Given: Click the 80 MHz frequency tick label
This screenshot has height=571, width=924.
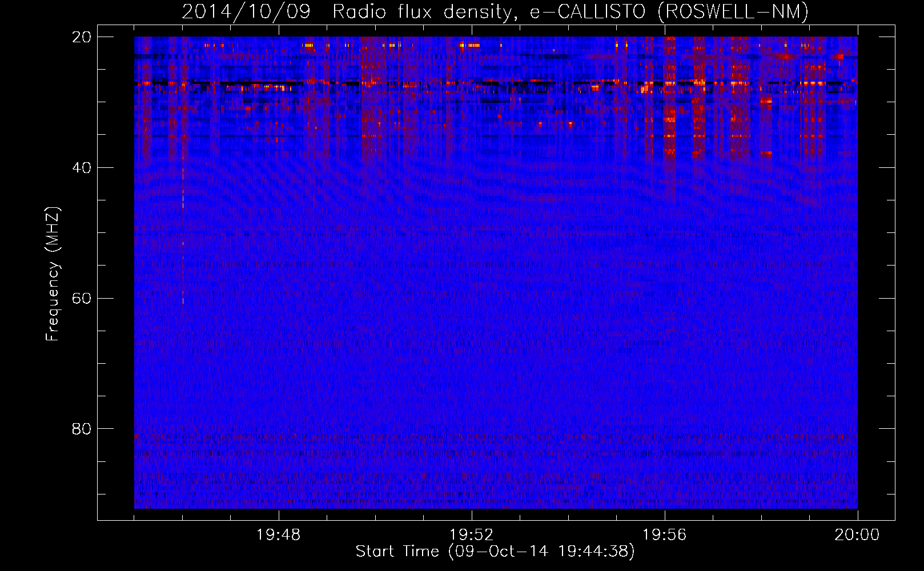Looking at the screenshot, I should pos(82,429).
